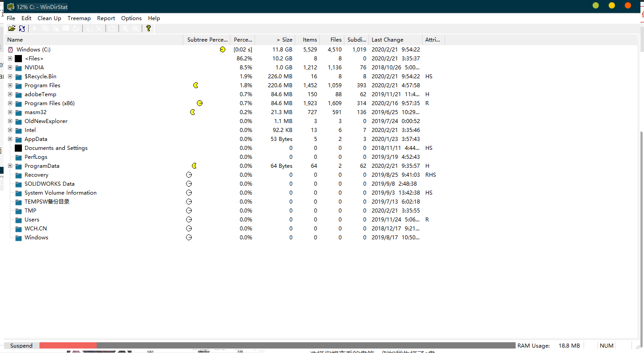
Task: Click the Refresh All toolbar icon
Action: pos(22,28)
